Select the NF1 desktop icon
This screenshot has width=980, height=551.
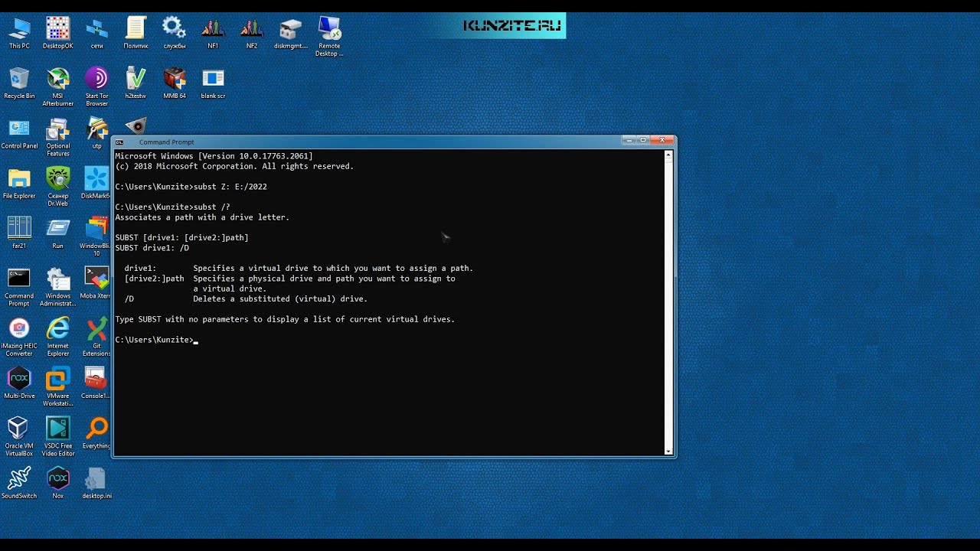pos(213,34)
